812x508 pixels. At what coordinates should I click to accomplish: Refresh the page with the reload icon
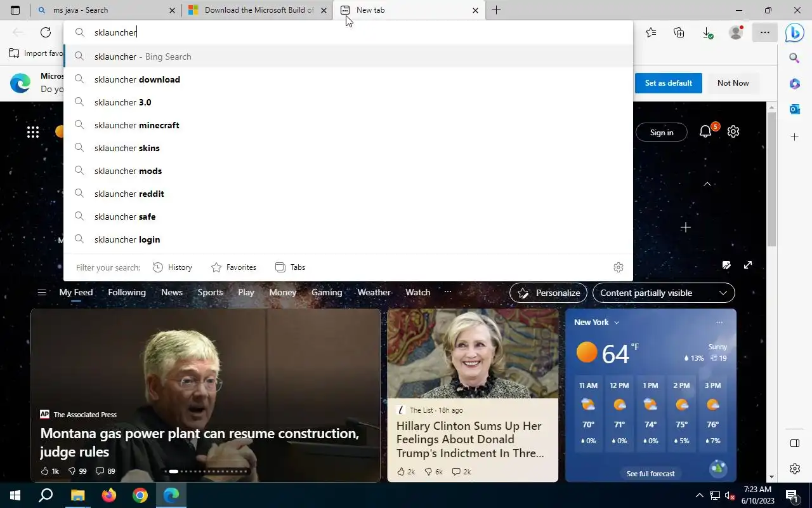[x=46, y=32]
